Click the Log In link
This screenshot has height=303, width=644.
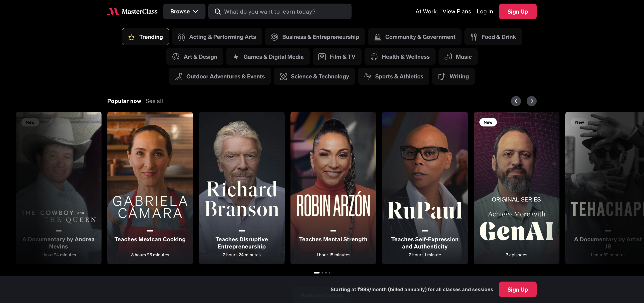[x=485, y=11]
